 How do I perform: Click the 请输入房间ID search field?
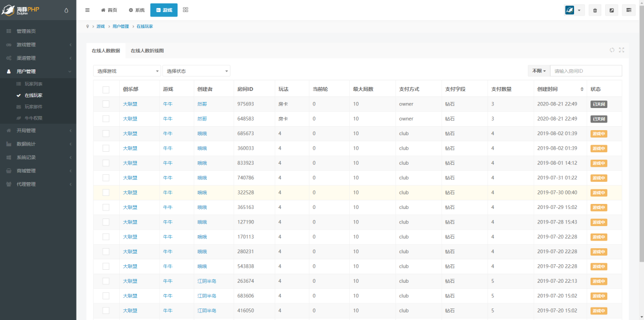(x=586, y=71)
